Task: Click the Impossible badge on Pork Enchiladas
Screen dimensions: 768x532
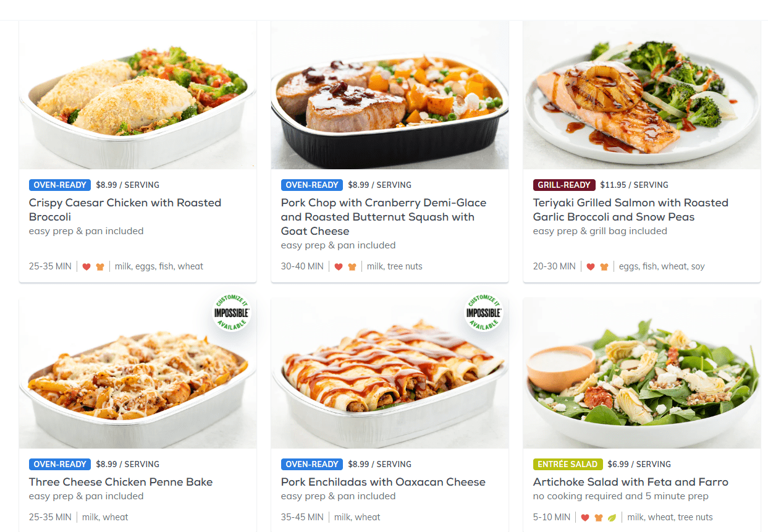Action: coord(484,312)
